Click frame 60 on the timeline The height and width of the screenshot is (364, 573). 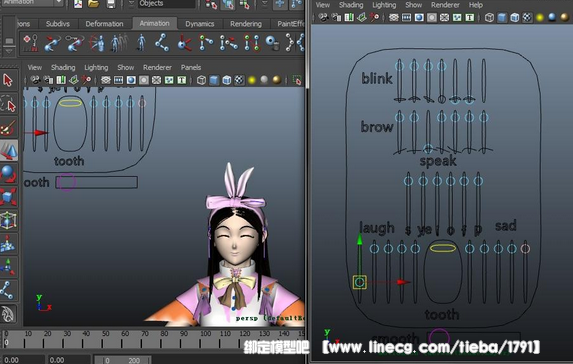[x=125, y=339]
